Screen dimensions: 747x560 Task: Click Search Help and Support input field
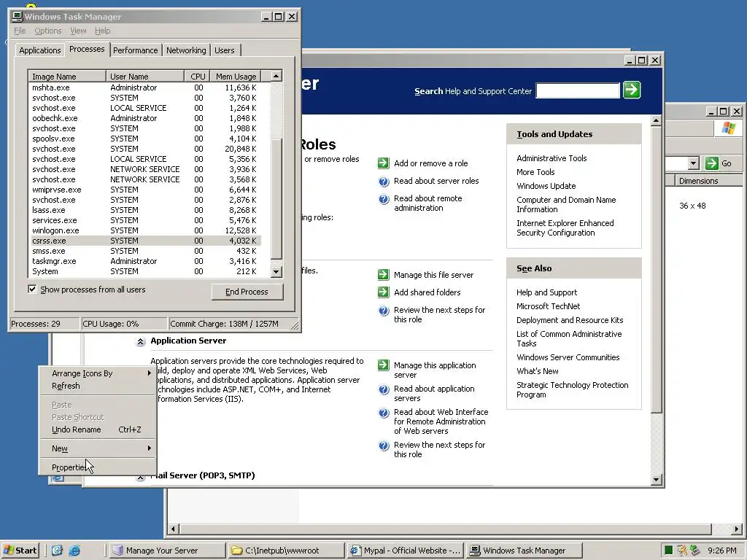[578, 90]
